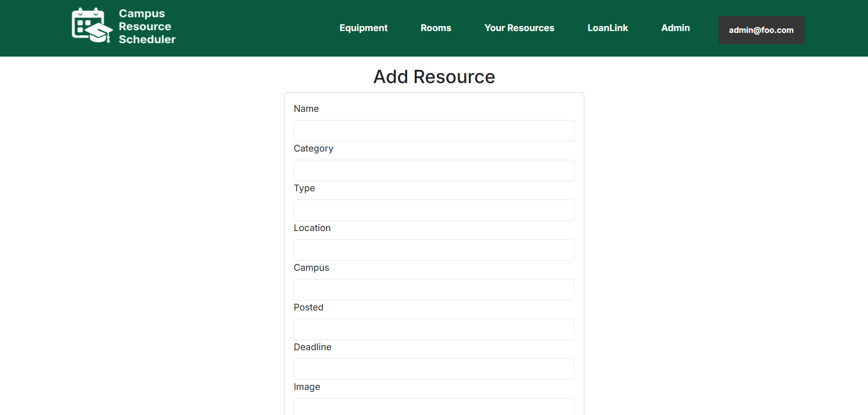The width and height of the screenshot is (868, 415).
Task: Focus the Campus input box
Action: tap(434, 290)
